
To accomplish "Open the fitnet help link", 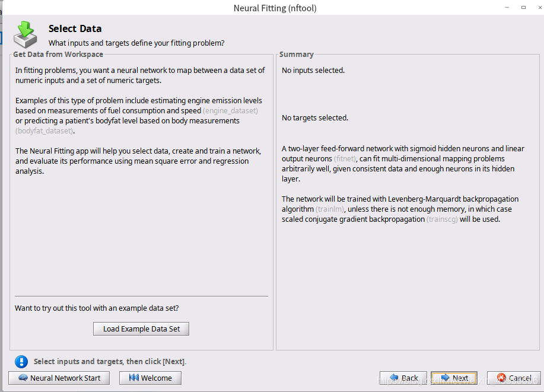I will click(x=345, y=159).
